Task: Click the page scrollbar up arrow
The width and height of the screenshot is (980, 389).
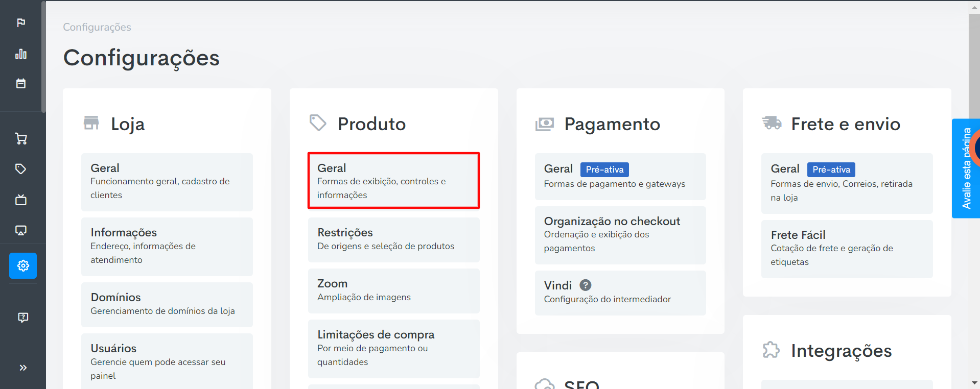Action: pyautogui.click(x=974, y=7)
